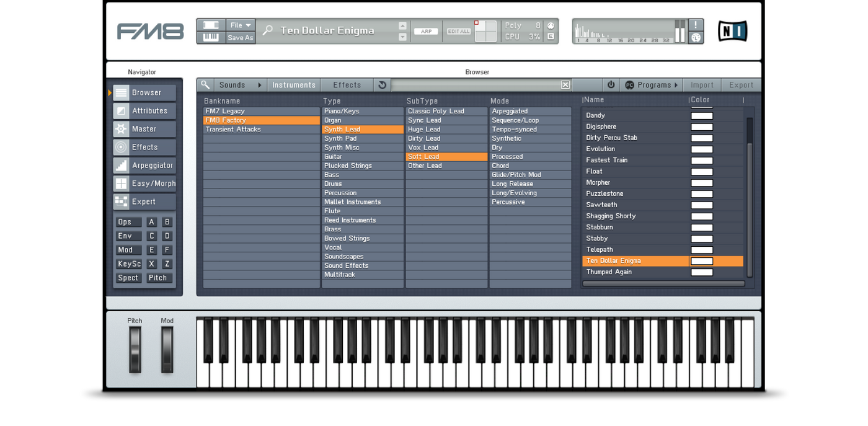Select the Transient Attacks bank
Viewport: 868px width, 426px height.
click(262, 130)
